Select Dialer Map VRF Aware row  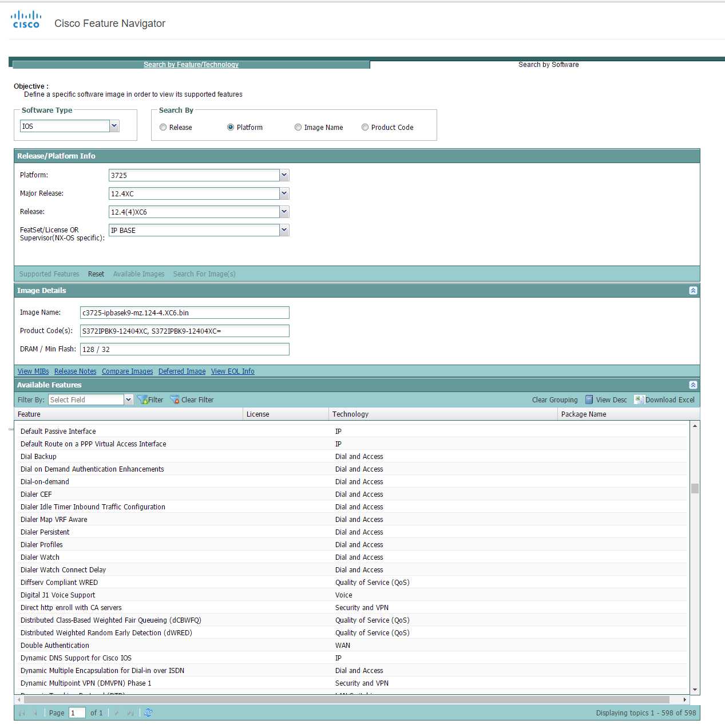pos(351,520)
